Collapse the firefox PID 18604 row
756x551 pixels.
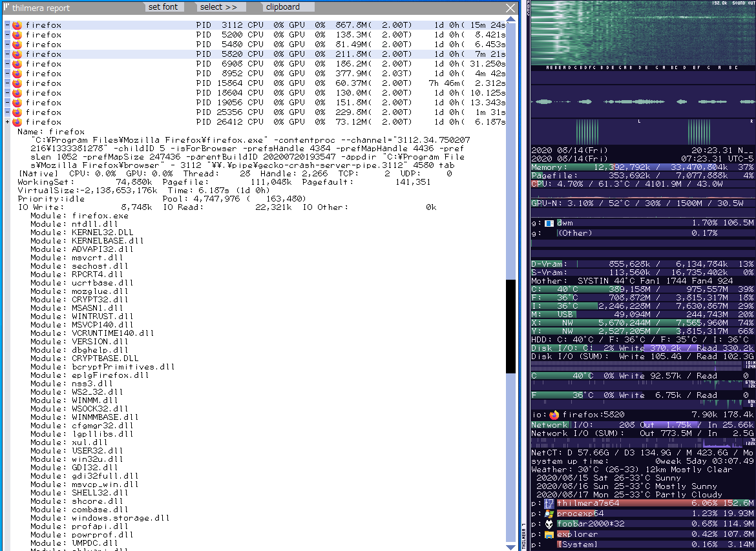[x=7, y=92]
